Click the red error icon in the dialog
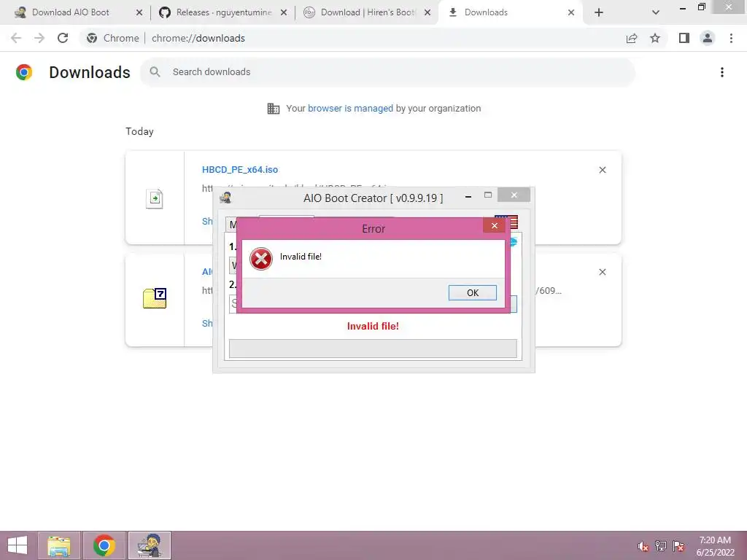 261,259
